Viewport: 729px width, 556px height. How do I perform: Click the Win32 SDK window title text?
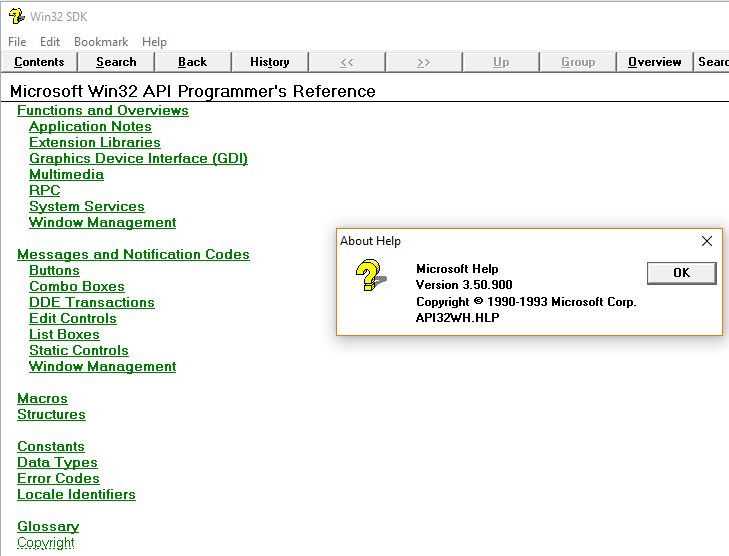59,17
